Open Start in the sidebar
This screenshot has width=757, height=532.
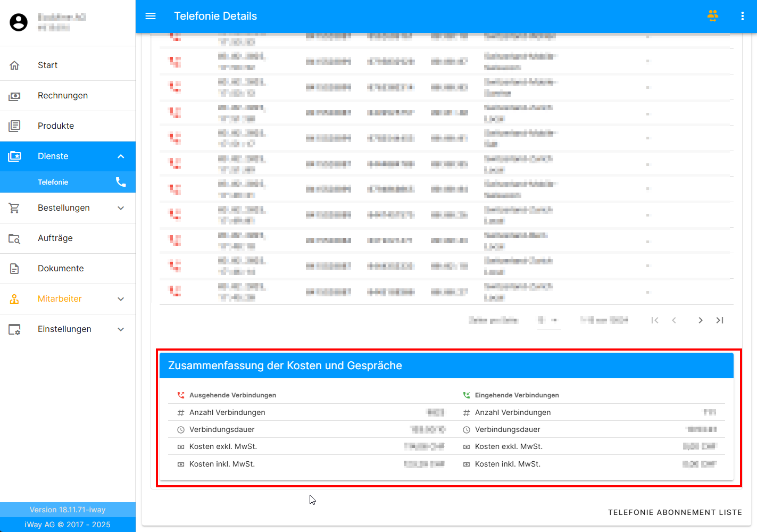68,65
